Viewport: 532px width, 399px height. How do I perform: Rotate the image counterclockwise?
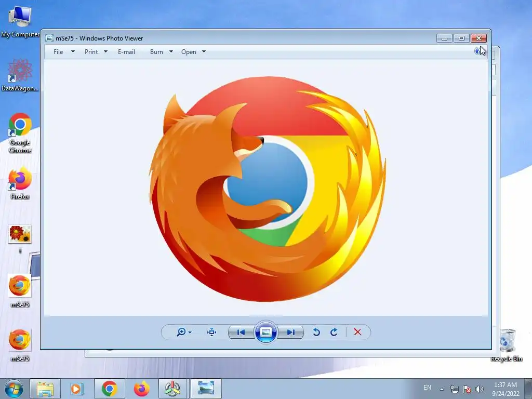(316, 332)
